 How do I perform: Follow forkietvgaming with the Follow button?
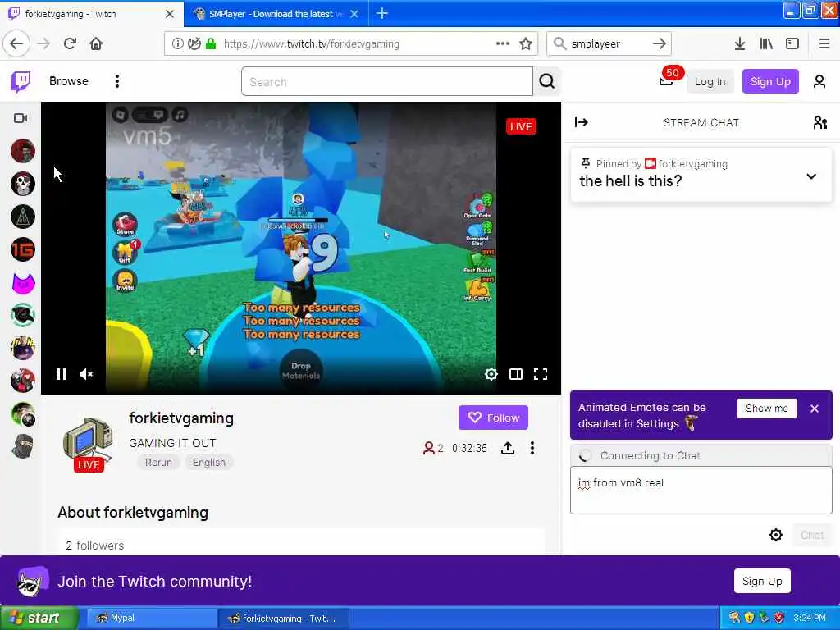(493, 418)
